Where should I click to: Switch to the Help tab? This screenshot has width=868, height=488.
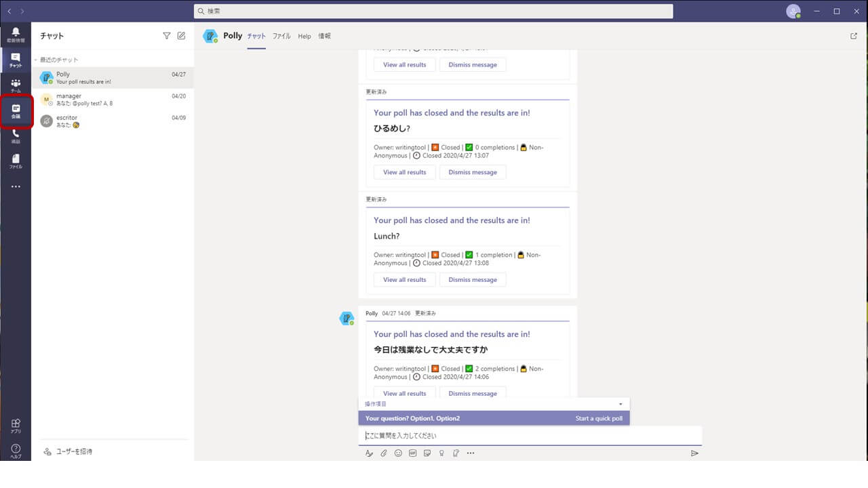pos(304,36)
